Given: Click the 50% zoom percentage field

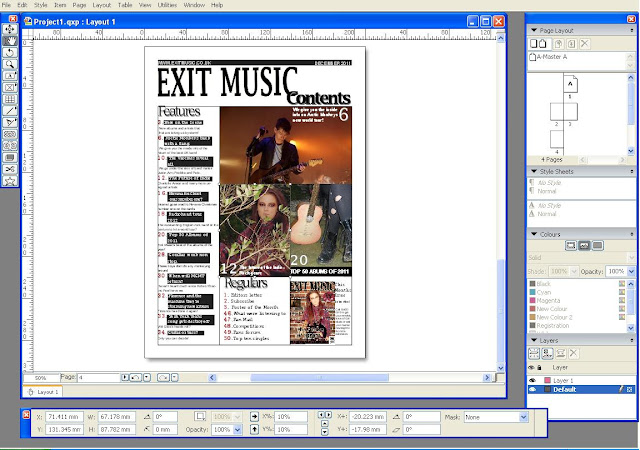Looking at the screenshot, I should tap(40, 378).
